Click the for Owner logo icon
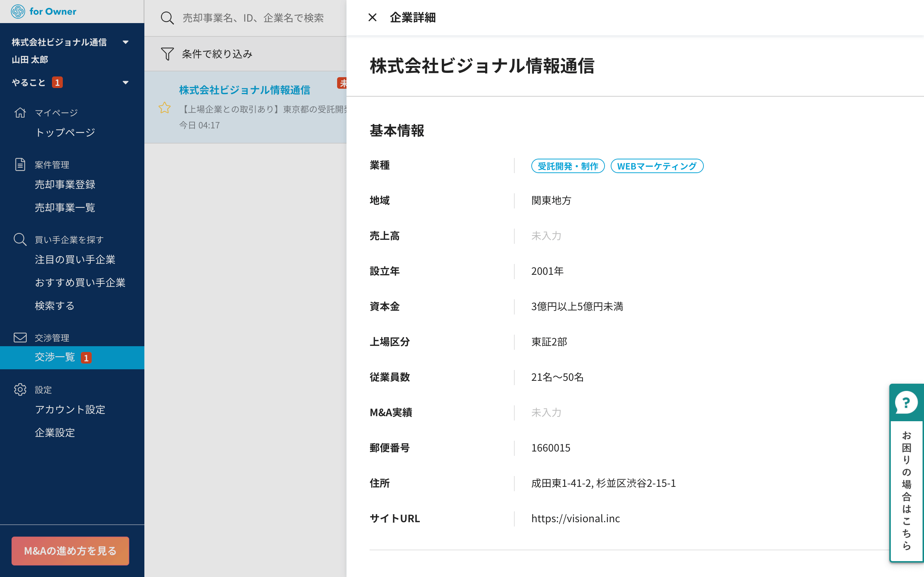Screen dimensions: 924x577 point(18,12)
